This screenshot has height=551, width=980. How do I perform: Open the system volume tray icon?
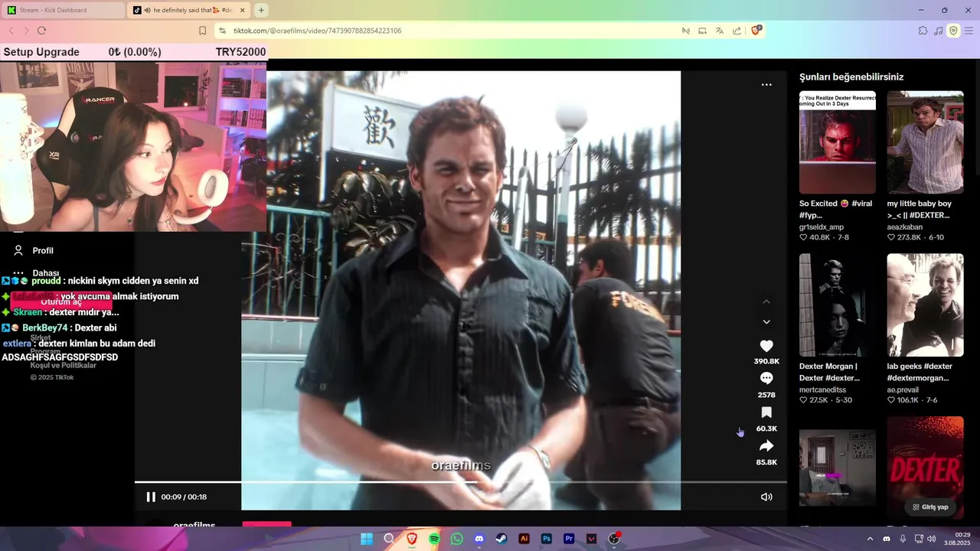[x=932, y=539]
